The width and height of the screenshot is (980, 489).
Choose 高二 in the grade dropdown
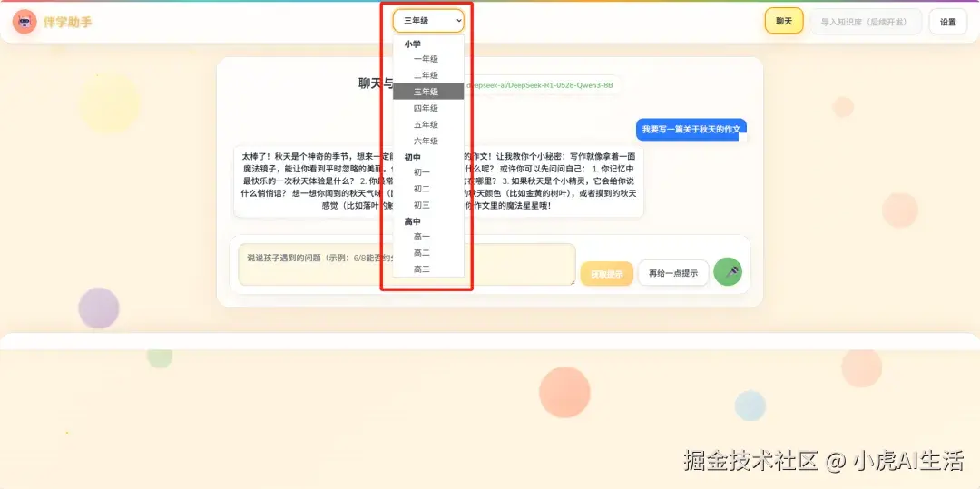[428, 253]
